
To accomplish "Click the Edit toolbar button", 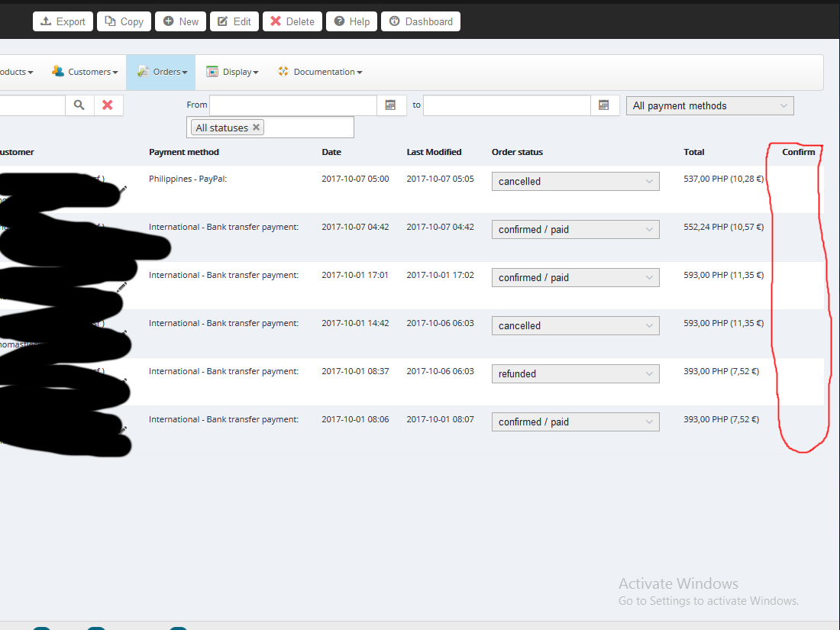I will pyautogui.click(x=234, y=21).
